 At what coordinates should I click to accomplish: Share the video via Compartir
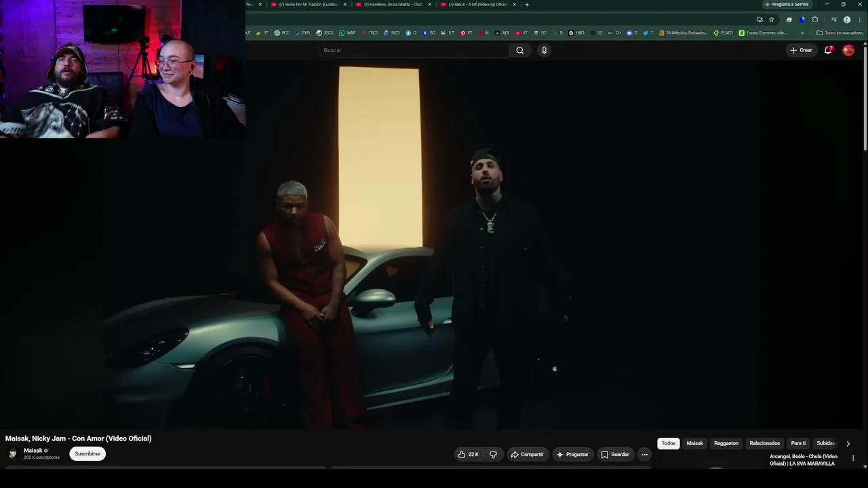tap(527, 454)
